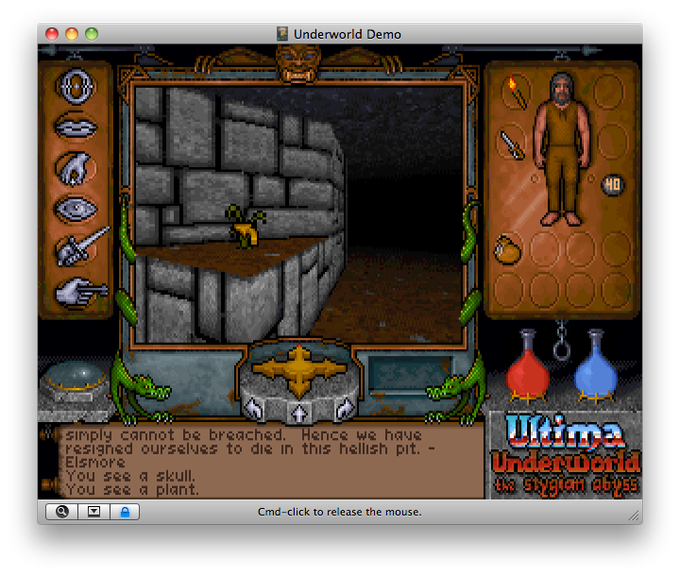Click the message line 'You see a skull.'
Screen dimensions: 680x576
pos(130,476)
